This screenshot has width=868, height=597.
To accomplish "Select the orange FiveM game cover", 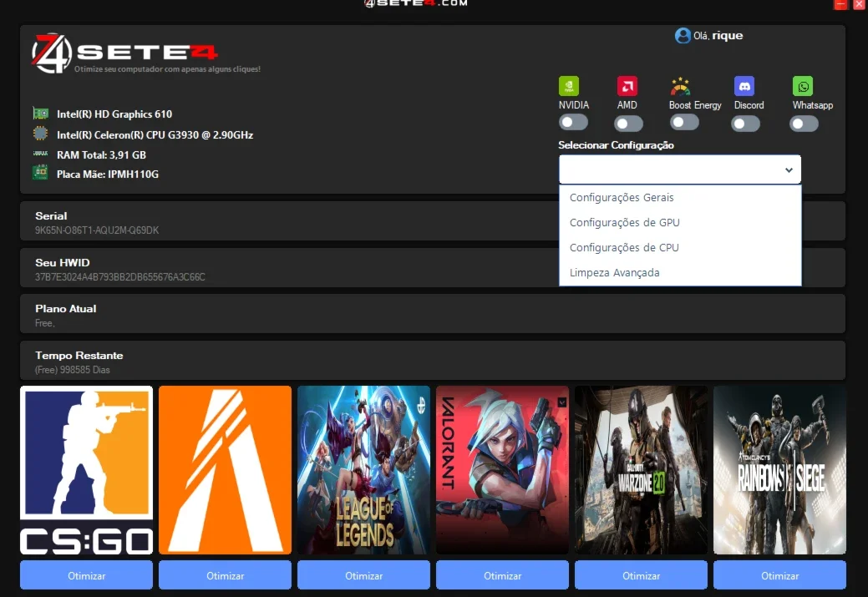I will tap(225, 470).
